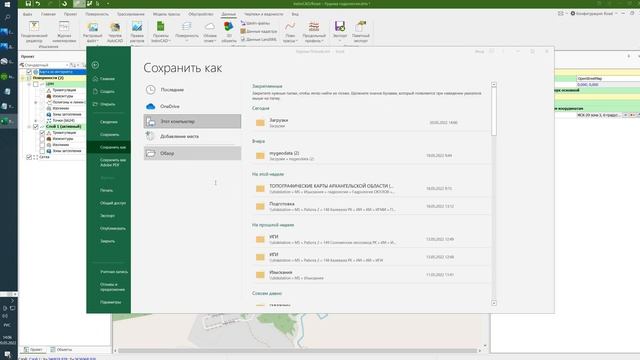This screenshot has width=640, height=360.
Task: Toggle Триангуляция checkbox under Слой 1
Action: (x=42, y=133)
